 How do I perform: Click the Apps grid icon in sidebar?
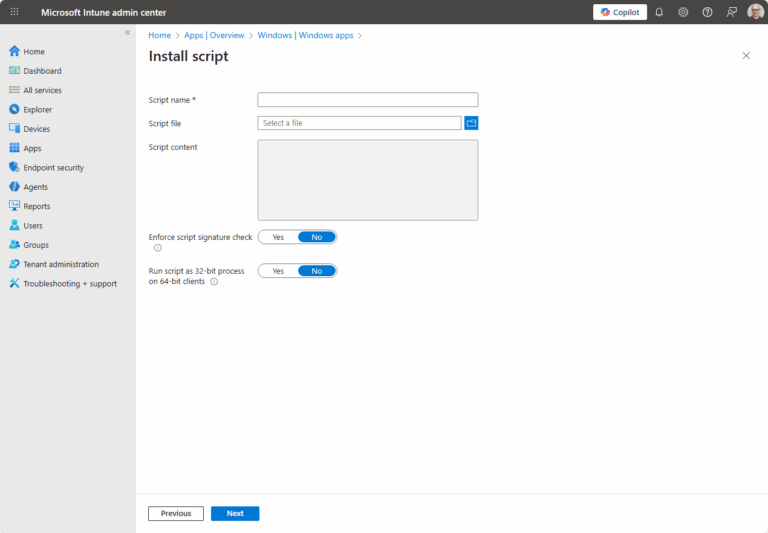click(x=14, y=148)
